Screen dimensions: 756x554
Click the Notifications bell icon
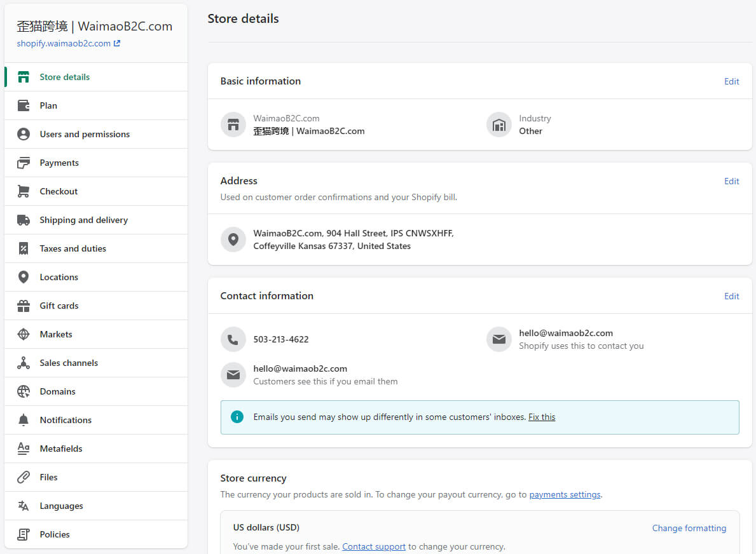point(23,420)
